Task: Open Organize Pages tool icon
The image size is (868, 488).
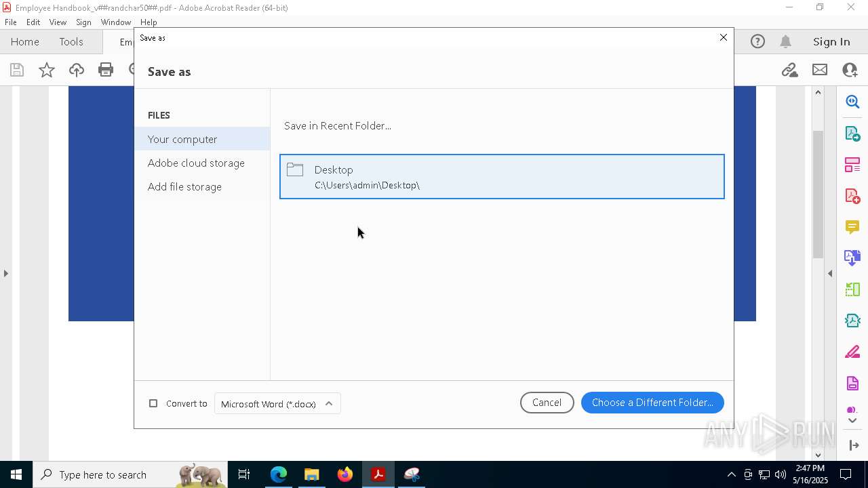Action: tap(852, 165)
